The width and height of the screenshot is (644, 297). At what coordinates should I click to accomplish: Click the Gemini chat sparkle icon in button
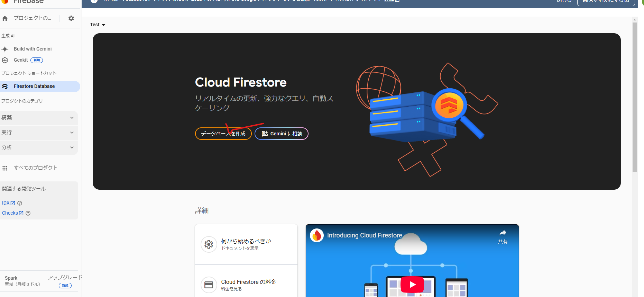265,134
